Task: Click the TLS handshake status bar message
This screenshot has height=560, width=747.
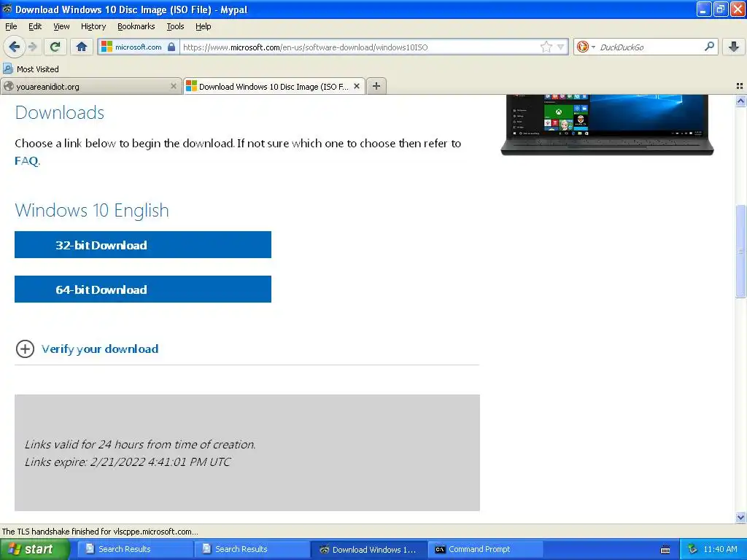Action: click(100, 532)
